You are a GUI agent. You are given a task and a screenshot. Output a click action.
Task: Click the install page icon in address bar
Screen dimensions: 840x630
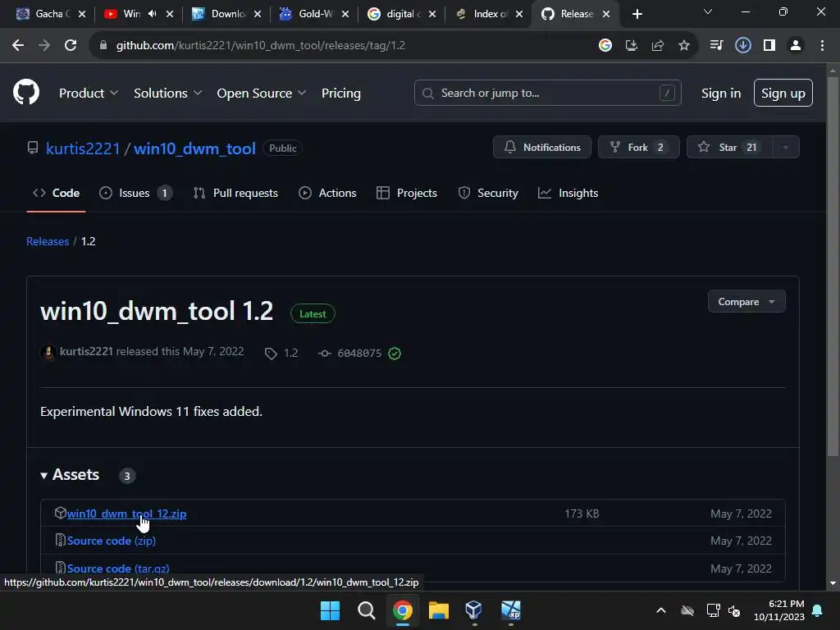(632, 46)
